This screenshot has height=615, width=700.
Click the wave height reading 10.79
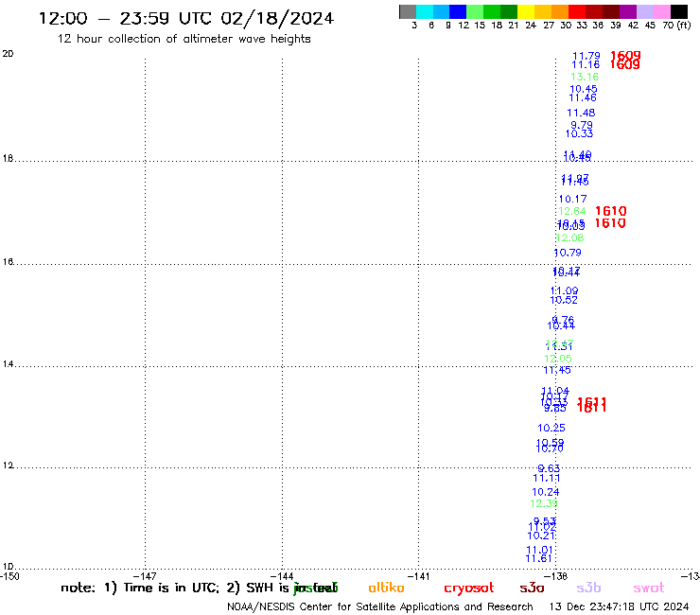(568, 253)
